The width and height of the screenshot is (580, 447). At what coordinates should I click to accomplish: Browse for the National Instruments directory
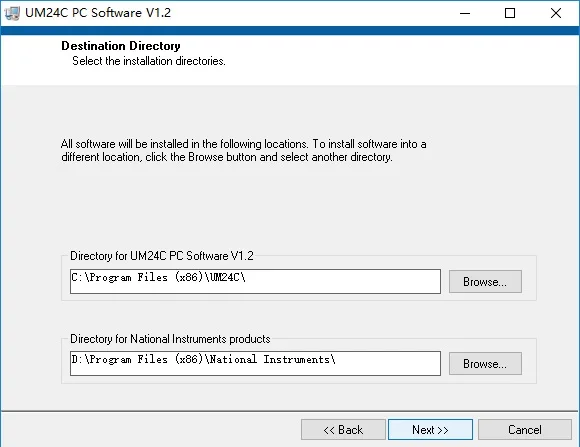(x=485, y=363)
